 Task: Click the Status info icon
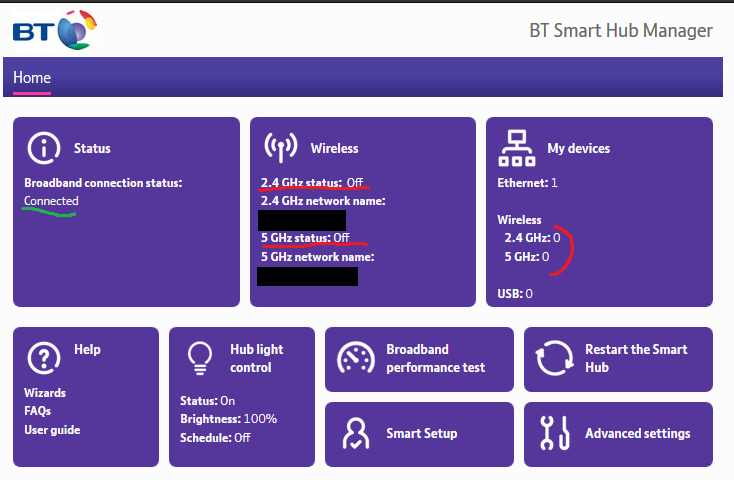click(x=43, y=147)
